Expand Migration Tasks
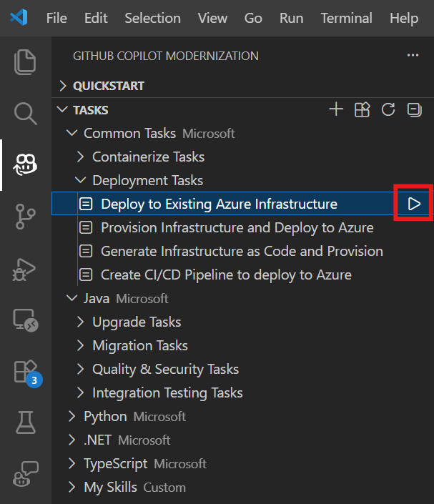This screenshot has height=504, width=434. tap(80, 345)
